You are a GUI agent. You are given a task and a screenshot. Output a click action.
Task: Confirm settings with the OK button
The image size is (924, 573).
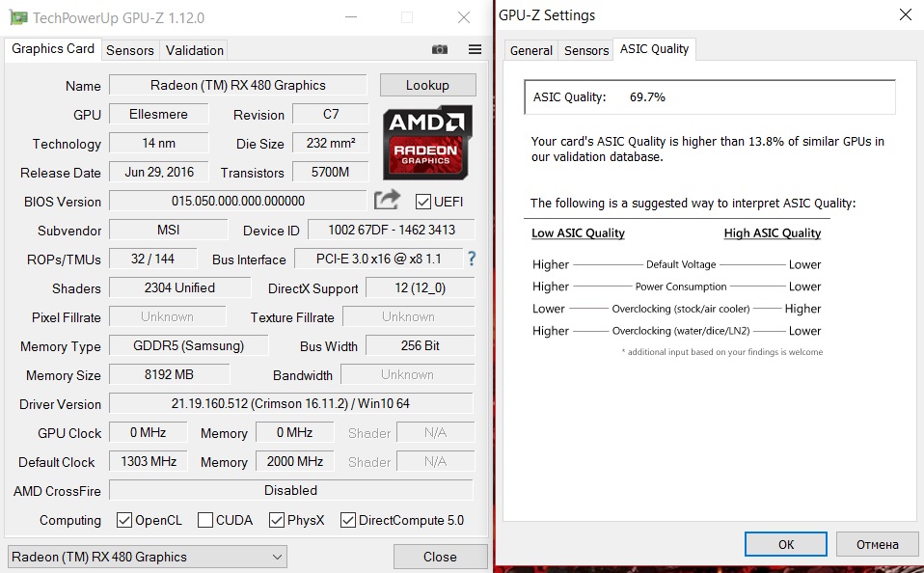pos(785,544)
